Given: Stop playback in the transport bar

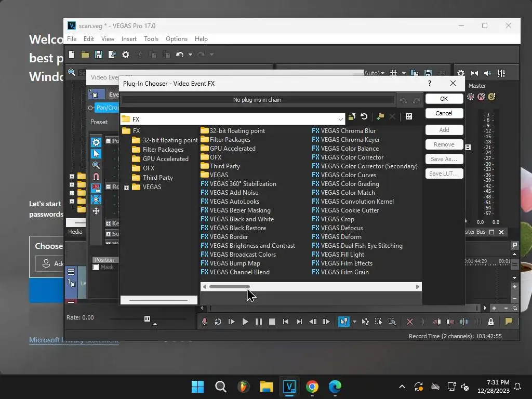Looking at the screenshot, I should pos(272,322).
